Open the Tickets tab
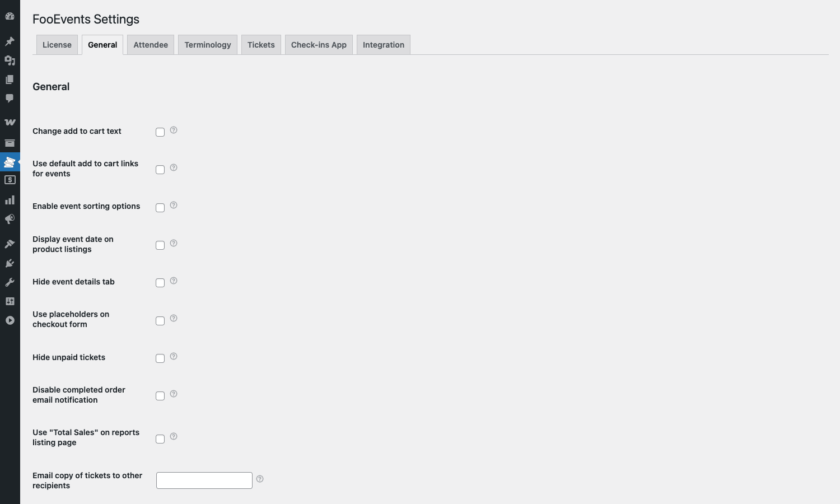840x504 pixels. pos(261,45)
